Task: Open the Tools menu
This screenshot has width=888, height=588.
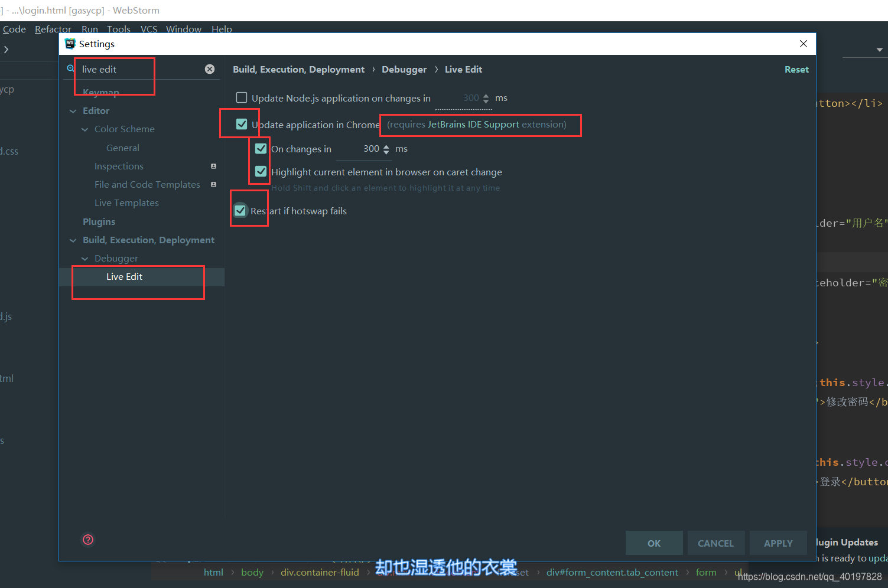Action: pos(118,29)
